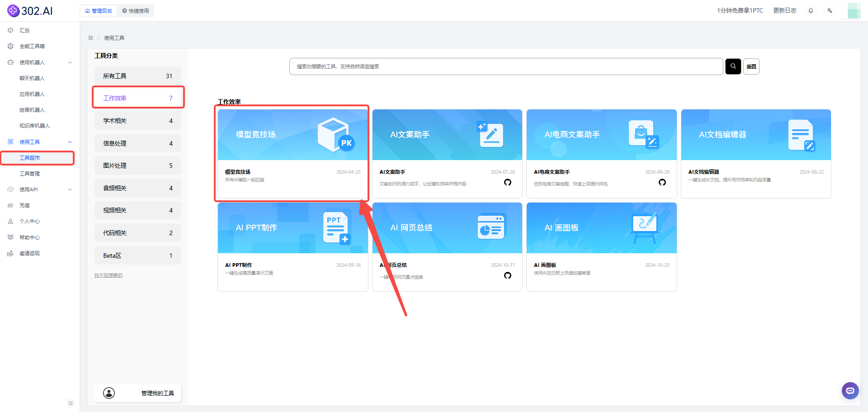Select 聊天机器人 in the sidebar

click(x=32, y=78)
